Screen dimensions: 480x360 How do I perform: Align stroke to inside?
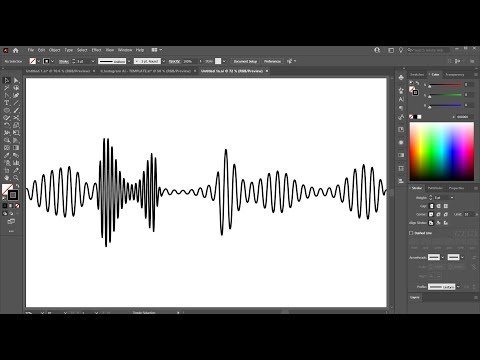(x=439, y=223)
